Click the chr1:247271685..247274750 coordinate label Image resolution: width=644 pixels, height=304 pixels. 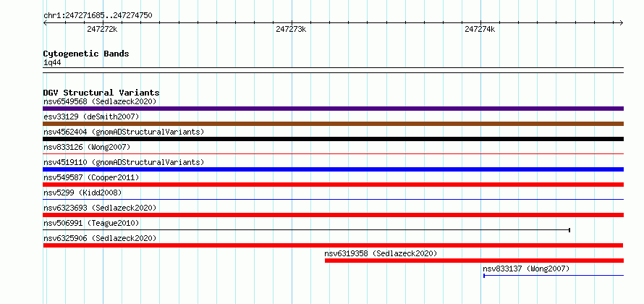98,16
